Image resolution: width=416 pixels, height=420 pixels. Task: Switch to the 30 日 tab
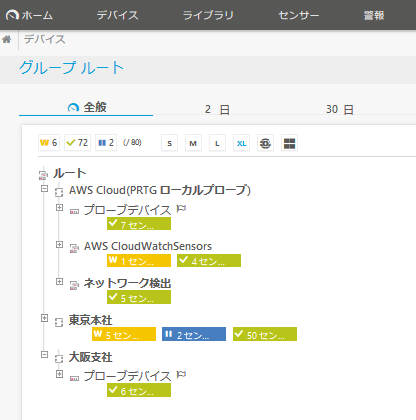[339, 109]
